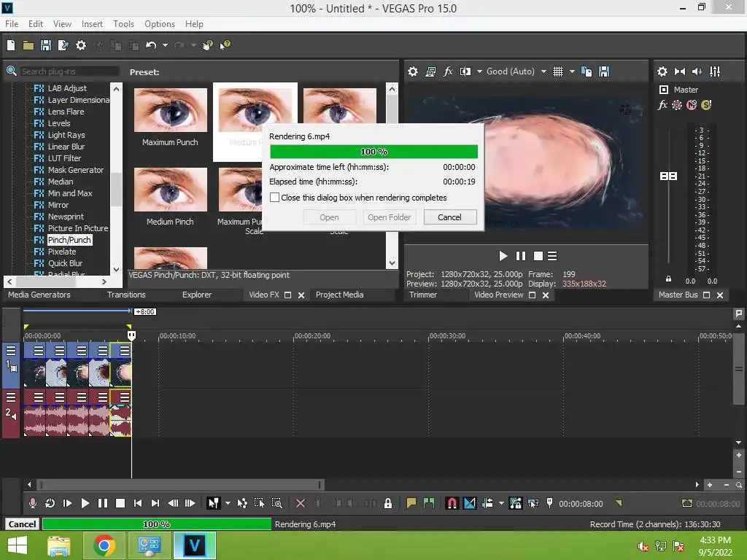Click Master automation settings icon
747x560 pixels.
pos(677,105)
